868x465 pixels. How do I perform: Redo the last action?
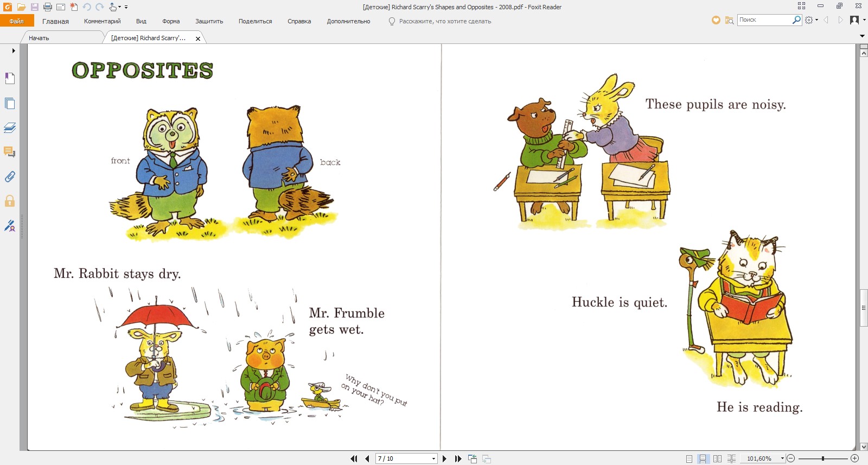coord(100,7)
